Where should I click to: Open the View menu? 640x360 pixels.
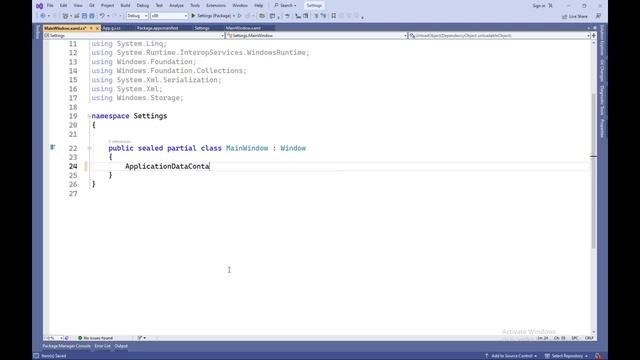coord(78,6)
